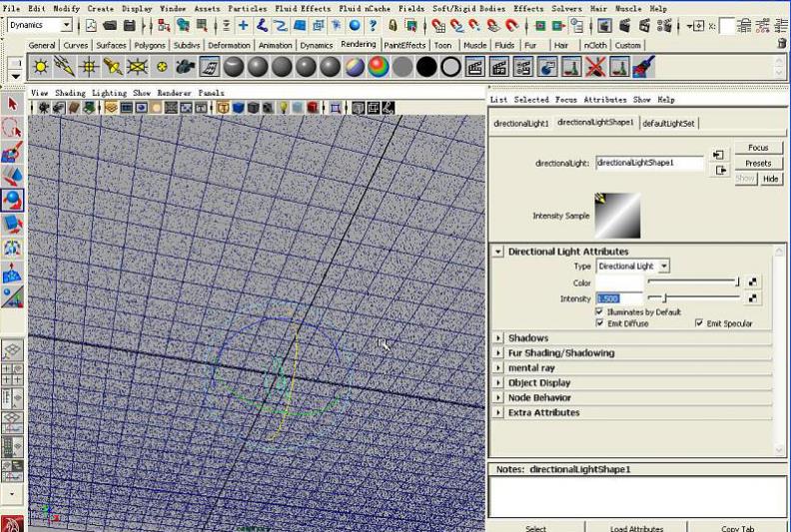Open the Fluid Effects menu
Viewport: 791px width, 532px height.
pyautogui.click(x=303, y=9)
